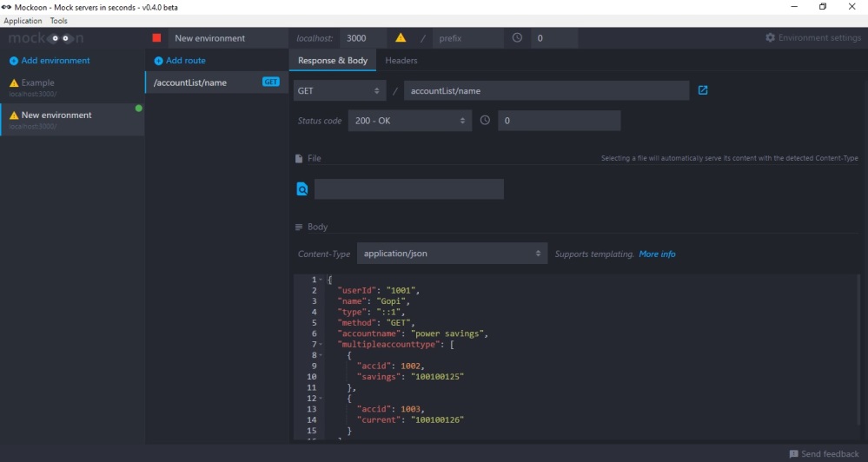Image resolution: width=868 pixels, height=462 pixels.
Task: Collapse the object fold arrow on line 8
Action: pyautogui.click(x=321, y=354)
